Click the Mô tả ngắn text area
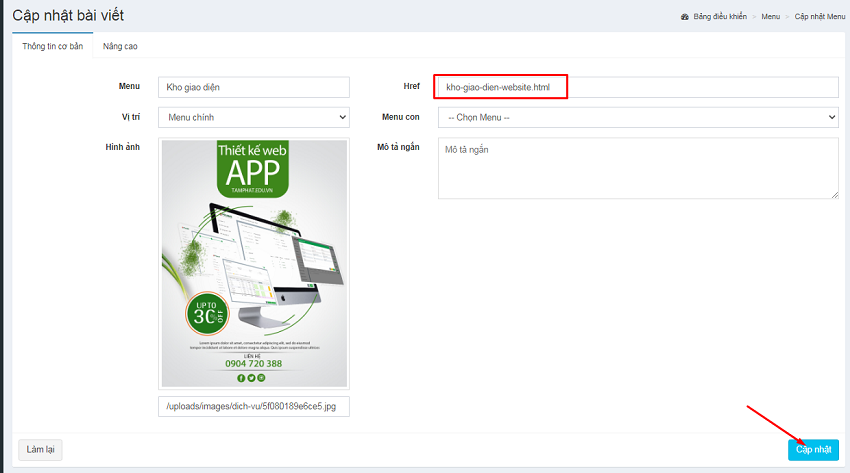This screenshot has height=473, width=850. (637, 167)
